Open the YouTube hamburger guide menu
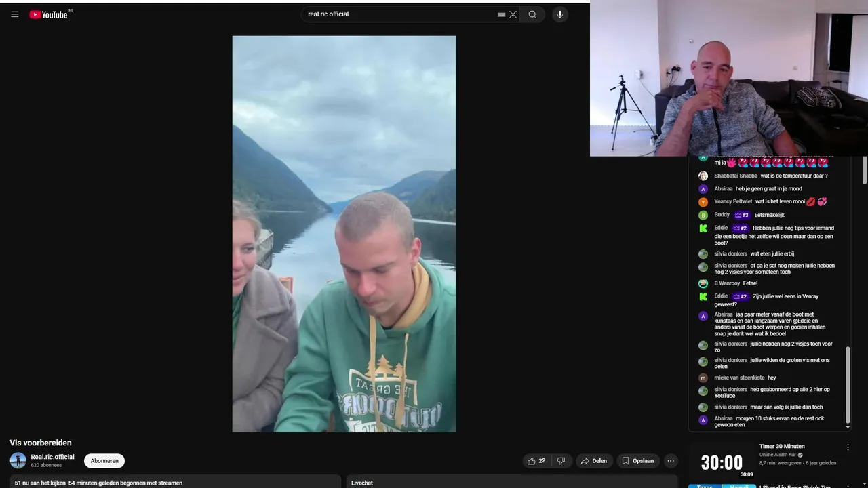This screenshot has width=868, height=488. [x=14, y=14]
